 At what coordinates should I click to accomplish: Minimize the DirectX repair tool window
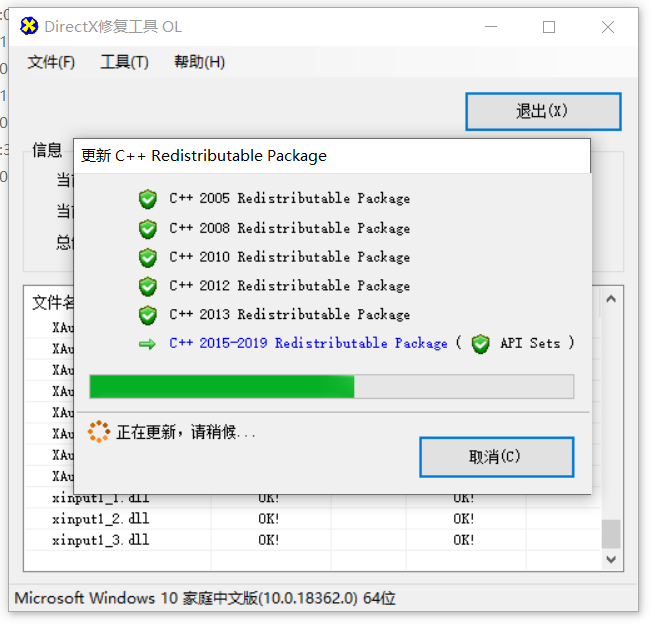click(491, 27)
